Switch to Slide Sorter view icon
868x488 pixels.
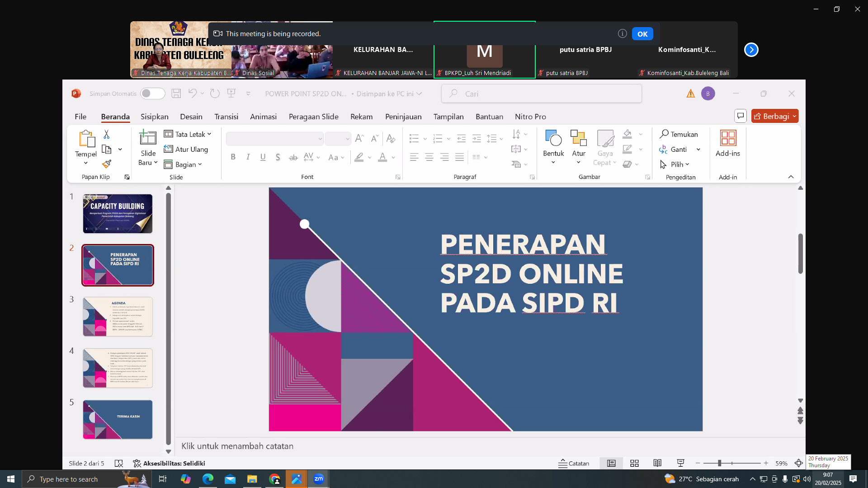[634, 463]
